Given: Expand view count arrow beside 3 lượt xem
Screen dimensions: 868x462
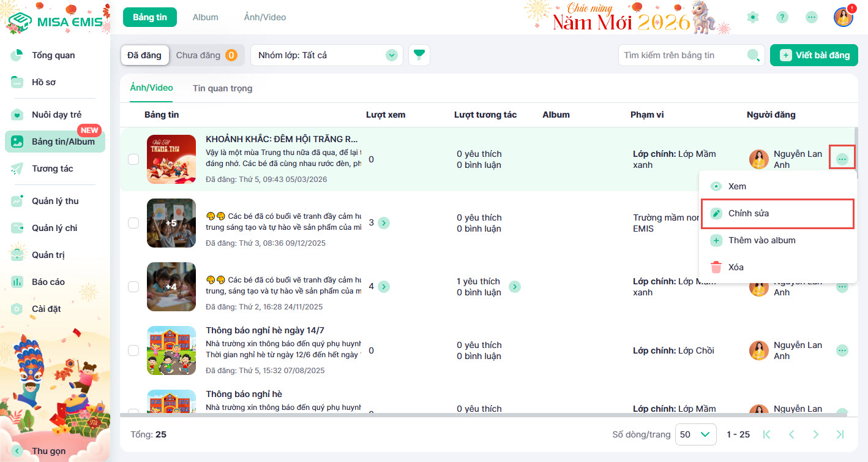Looking at the screenshot, I should [384, 223].
